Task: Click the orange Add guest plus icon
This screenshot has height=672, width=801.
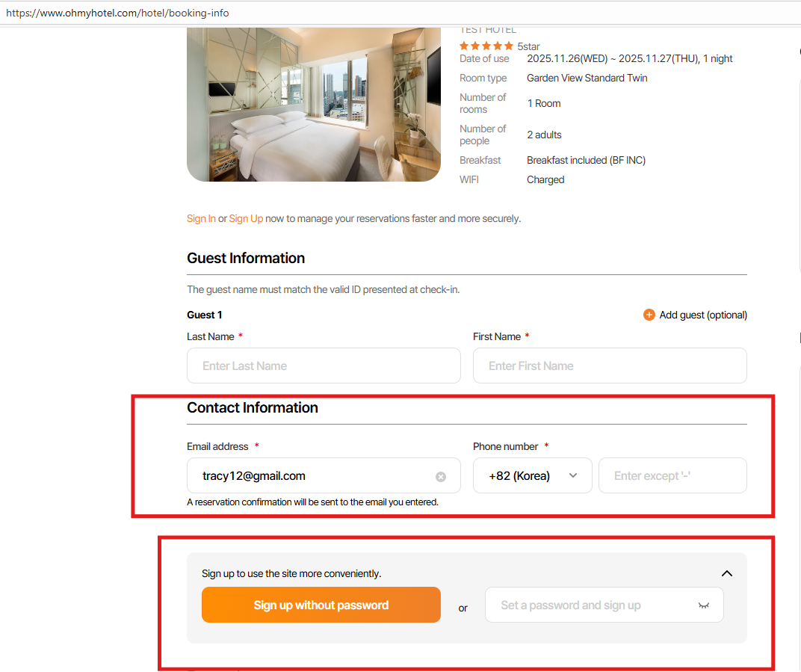Action: point(649,315)
